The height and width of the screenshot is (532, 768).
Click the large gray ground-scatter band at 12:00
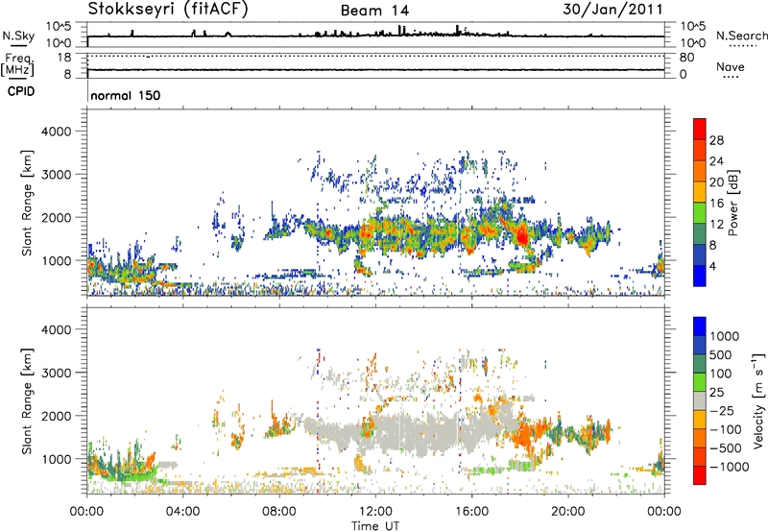click(421, 435)
